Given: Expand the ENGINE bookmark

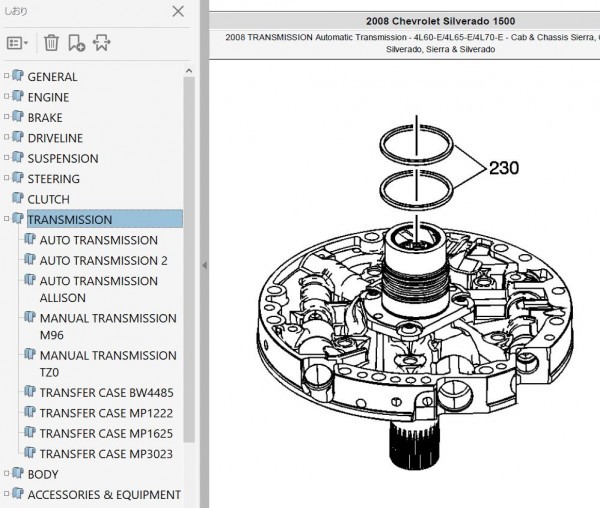Looking at the screenshot, I should point(7,96).
